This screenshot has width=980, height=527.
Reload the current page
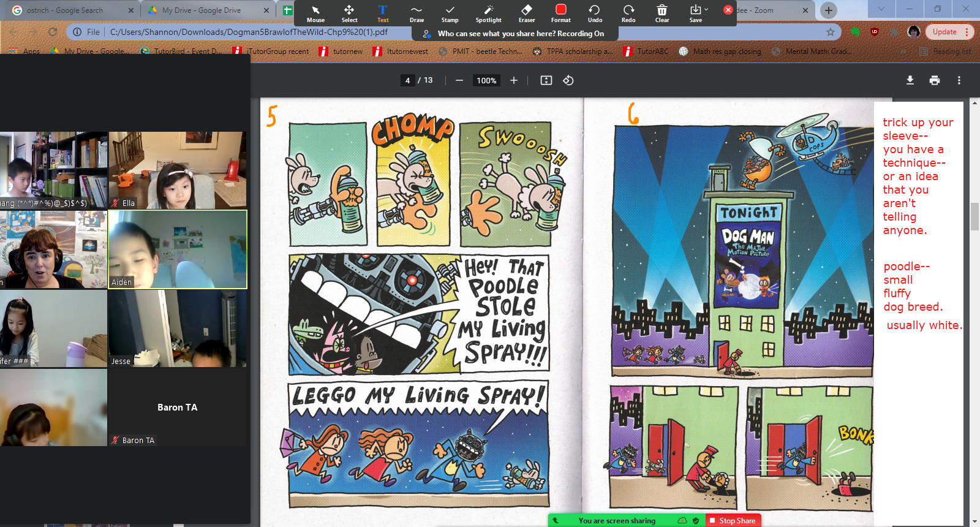[x=53, y=32]
